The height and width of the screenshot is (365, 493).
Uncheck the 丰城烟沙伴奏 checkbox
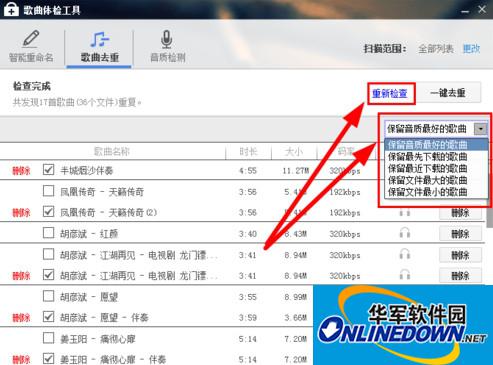[49, 170]
